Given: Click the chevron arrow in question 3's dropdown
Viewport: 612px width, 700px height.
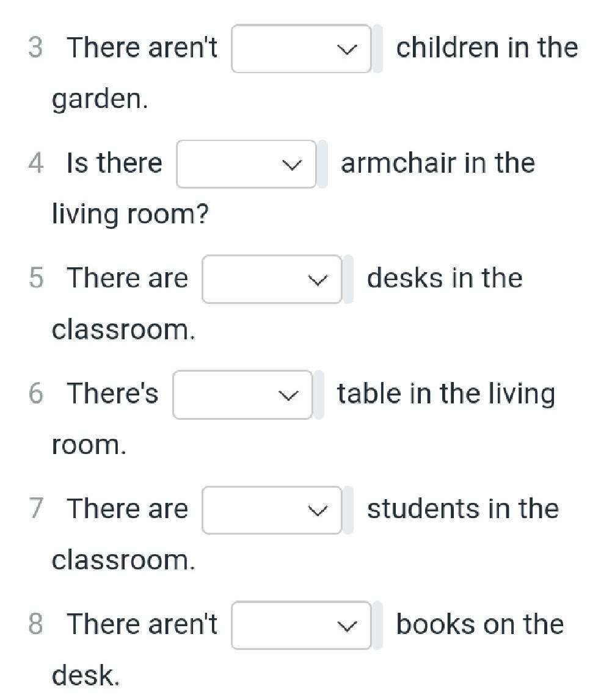Looking at the screenshot, I should pyautogui.click(x=347, y=49).
